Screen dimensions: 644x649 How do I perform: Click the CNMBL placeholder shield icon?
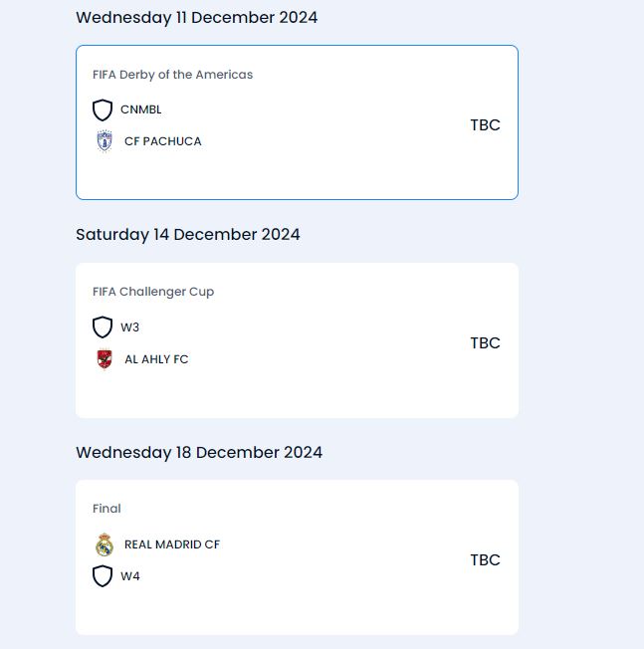pyautogui.click(x=103, y=109)
